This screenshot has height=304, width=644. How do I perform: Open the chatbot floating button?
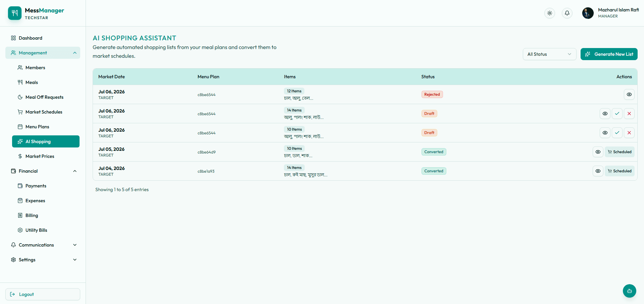tap(629, 291)
